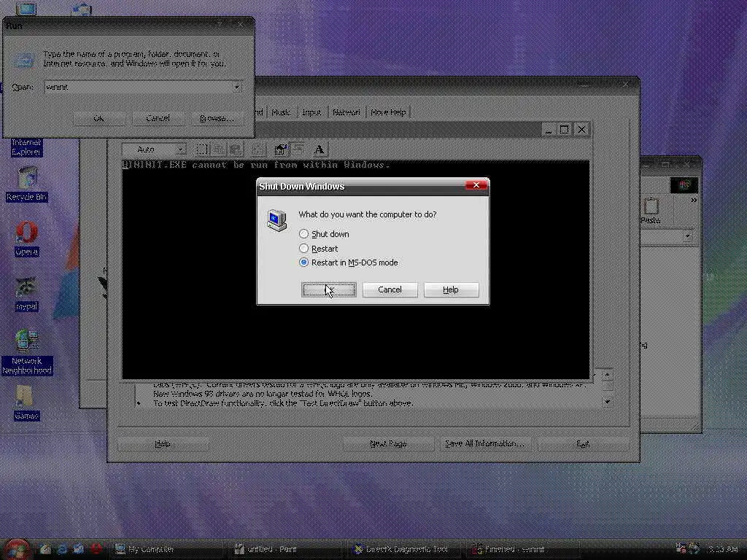Click the scroll up arrow of the DirectX notes box
747x560 pixels.
pos(607,375)
